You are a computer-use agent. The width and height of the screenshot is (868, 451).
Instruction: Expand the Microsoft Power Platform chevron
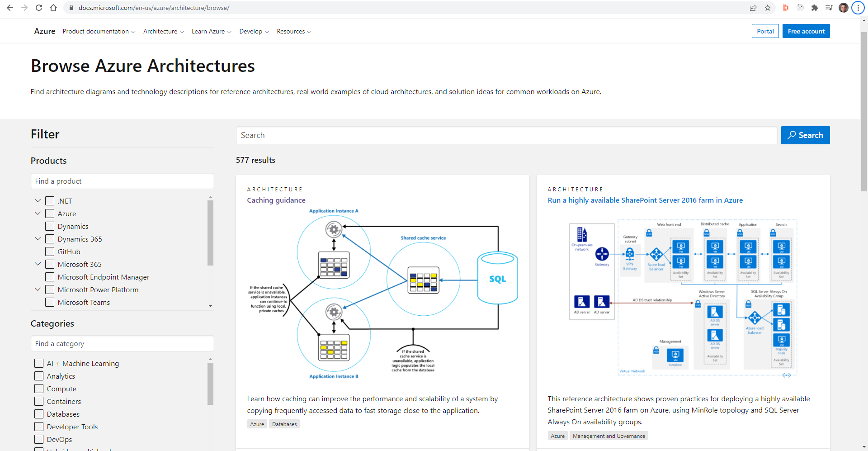click(x=38, y=290)
